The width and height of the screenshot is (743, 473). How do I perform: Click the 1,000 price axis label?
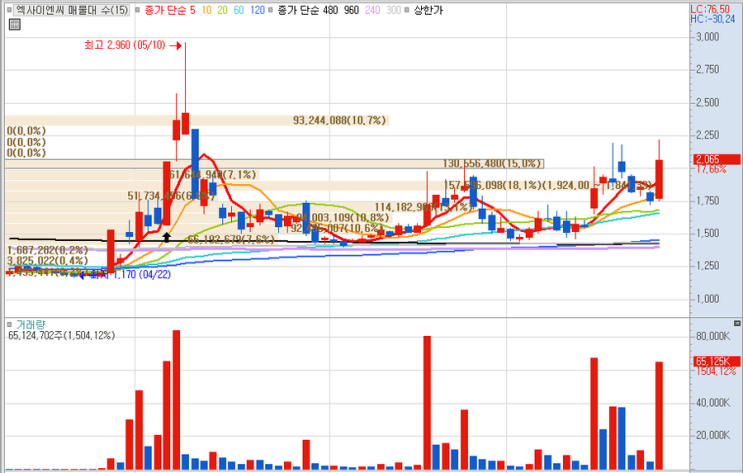(x=707, y=299)
